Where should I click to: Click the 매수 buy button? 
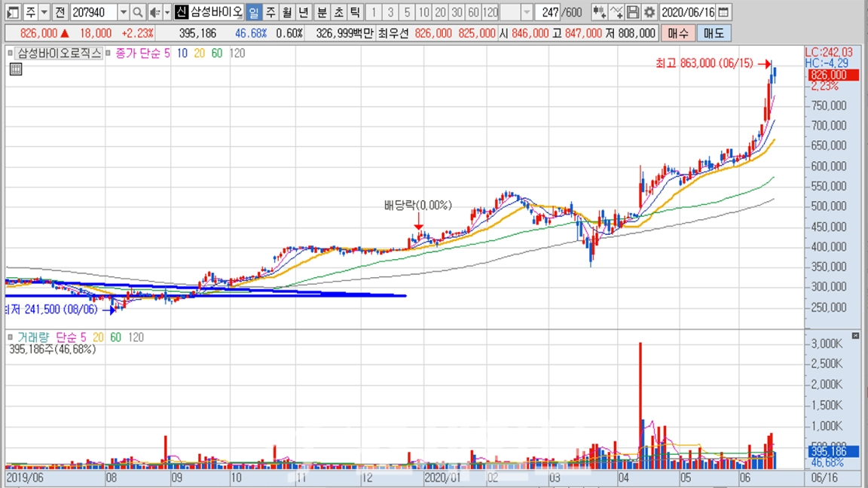pyautogui.click(x=677, y=33)
